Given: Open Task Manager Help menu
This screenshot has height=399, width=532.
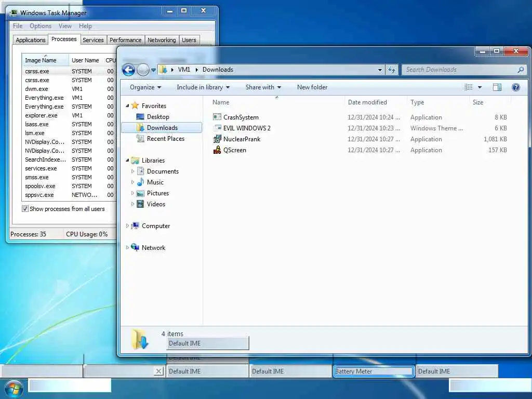Looking at the screenshot, I should click(x=85, y=26).
